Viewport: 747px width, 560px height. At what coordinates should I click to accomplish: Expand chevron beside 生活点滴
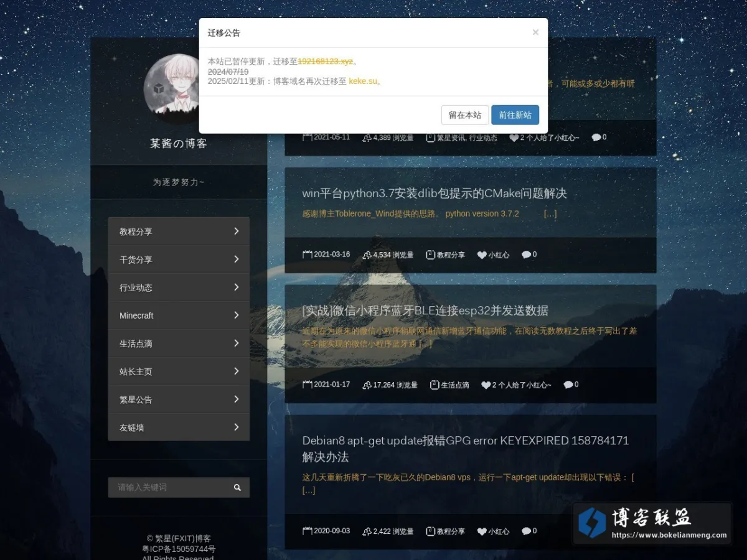(237, 343)
